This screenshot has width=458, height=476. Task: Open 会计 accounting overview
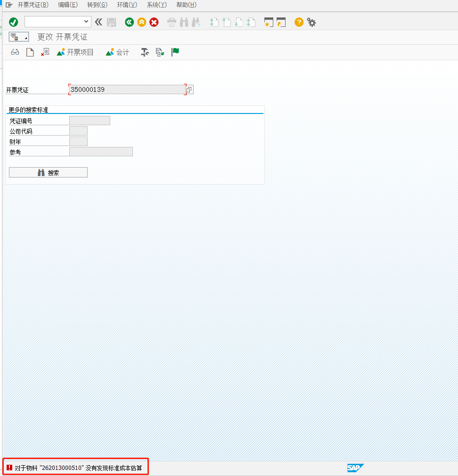(117, 52)
